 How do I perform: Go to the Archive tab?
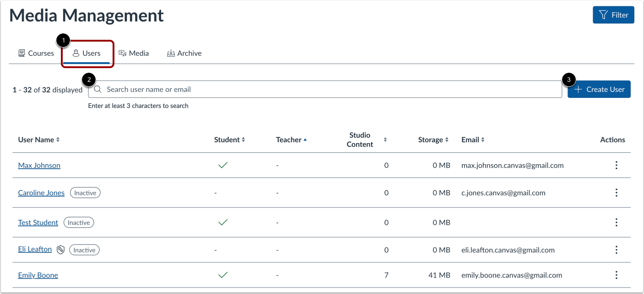click(x=184, y=53)
